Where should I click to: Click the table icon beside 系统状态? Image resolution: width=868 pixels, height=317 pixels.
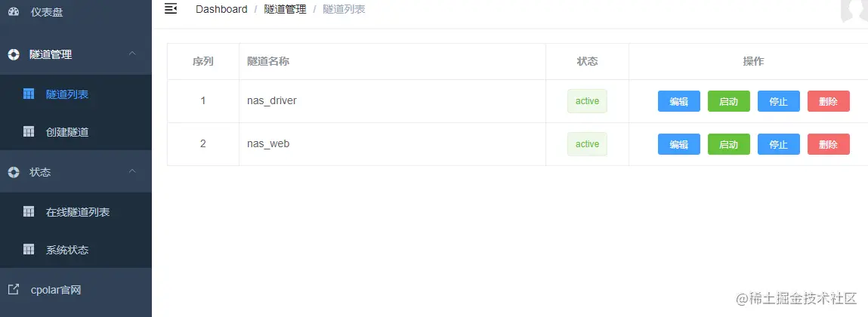[29, 250]
